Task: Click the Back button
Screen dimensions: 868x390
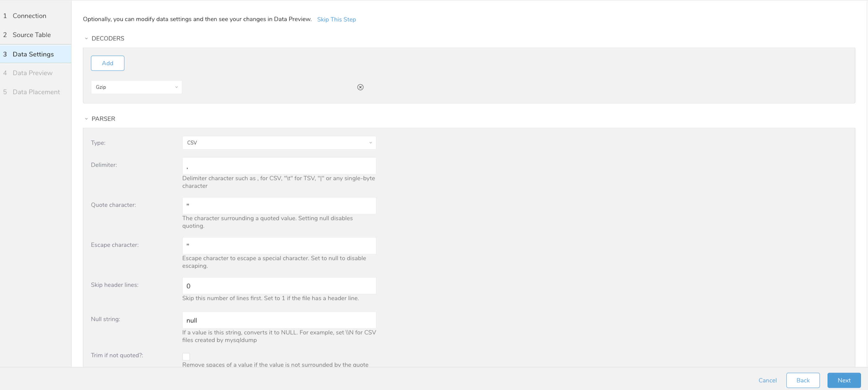Action: click(802, 380)
